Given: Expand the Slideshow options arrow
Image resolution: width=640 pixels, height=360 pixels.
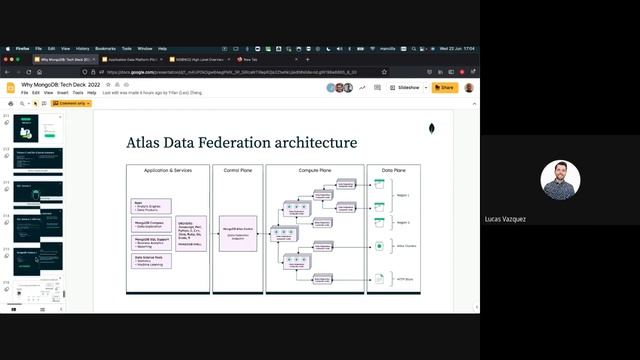Looking at the screenshot, I should coord(426,88).
